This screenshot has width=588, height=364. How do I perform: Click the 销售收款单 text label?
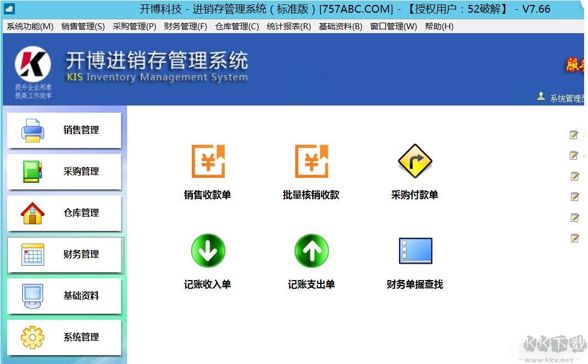pyautogui.click(x=207, y=195)
